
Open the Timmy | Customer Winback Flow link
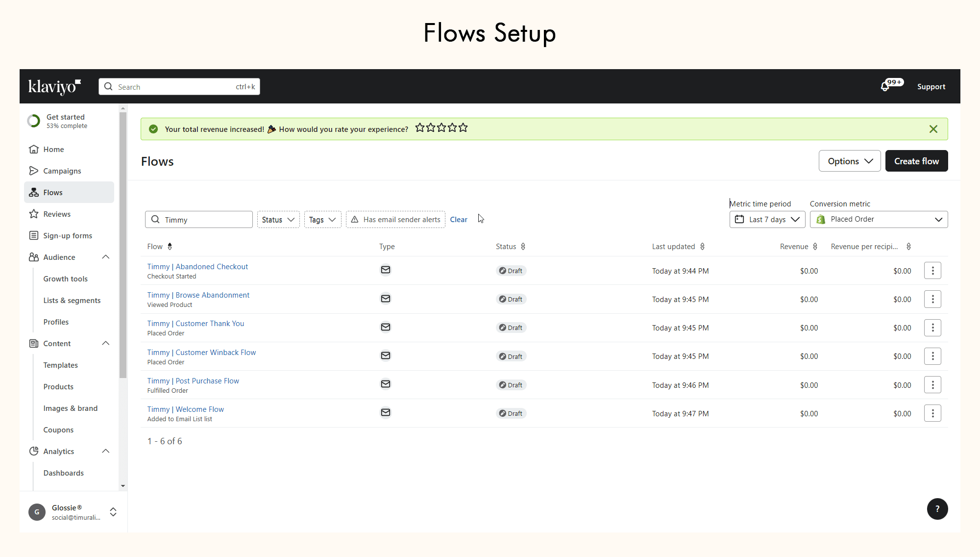[201, 352]
